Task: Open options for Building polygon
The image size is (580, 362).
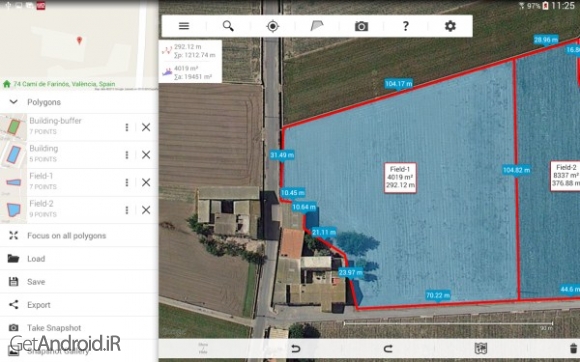Action: pyautogui.click(x=127, y=155)
